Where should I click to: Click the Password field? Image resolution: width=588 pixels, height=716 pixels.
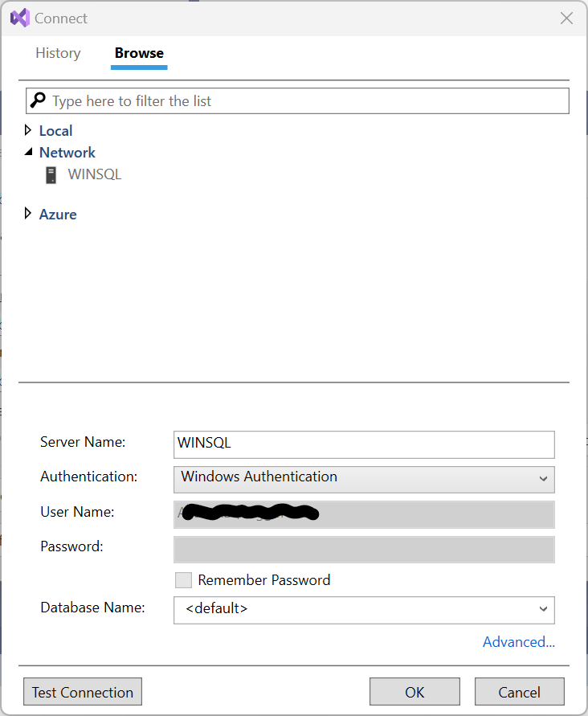click(x=363, y=550)
